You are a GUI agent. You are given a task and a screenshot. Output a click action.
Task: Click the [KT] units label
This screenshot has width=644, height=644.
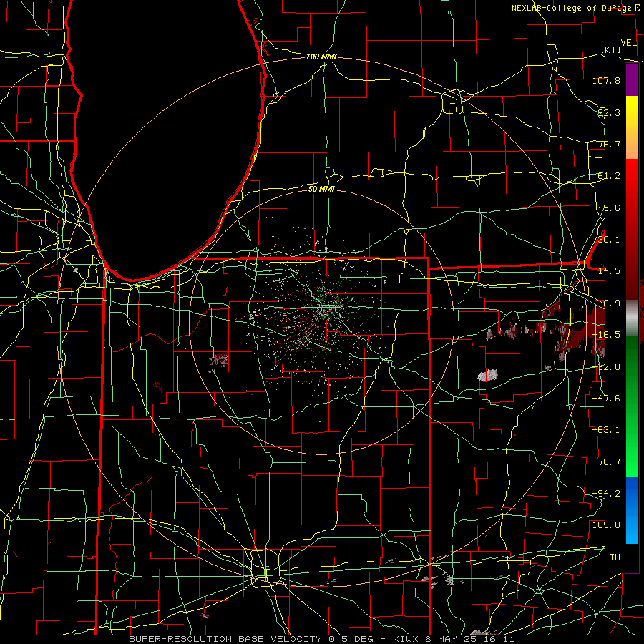pyautogui.click(x=610, y=49)
